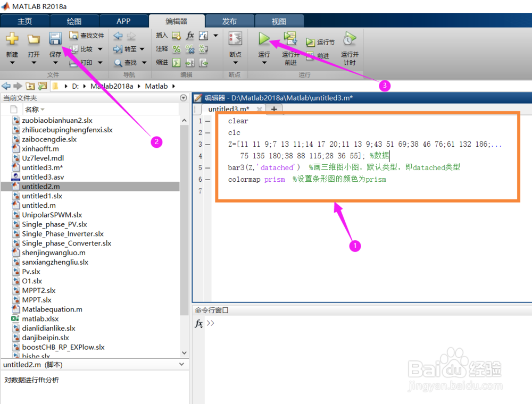Run the script with green Run arrow
This screenshot has width=532, height=404.
pyautogui.click(x=264, y=39)
